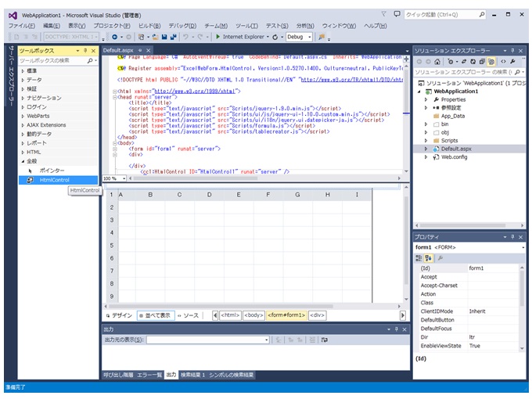Pin the Toolbox panel with pushpin icon
Screen dimensions: 532x399
pos(85,51)
